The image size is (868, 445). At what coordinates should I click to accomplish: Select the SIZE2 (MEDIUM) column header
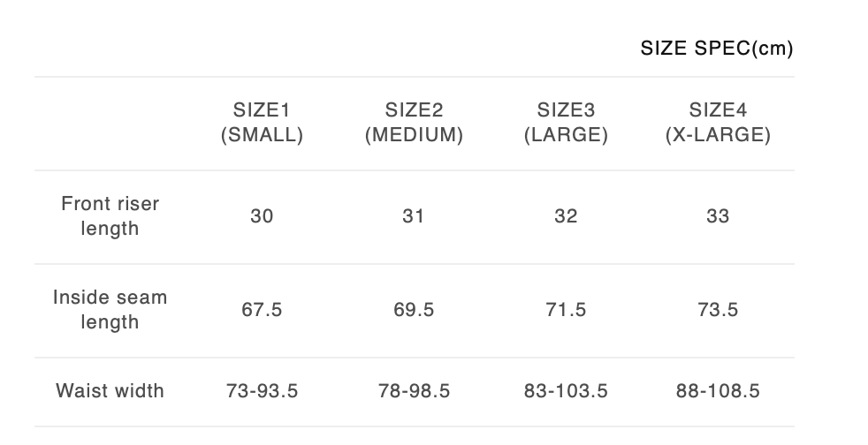[x=414, y=123]
